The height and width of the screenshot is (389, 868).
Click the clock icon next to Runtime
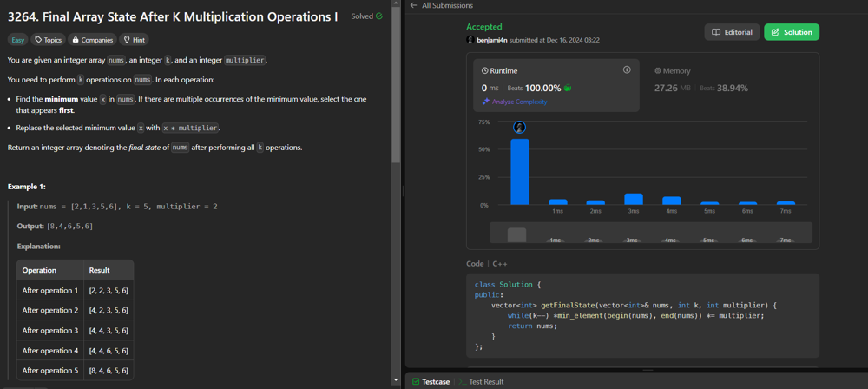click(485, 71)
